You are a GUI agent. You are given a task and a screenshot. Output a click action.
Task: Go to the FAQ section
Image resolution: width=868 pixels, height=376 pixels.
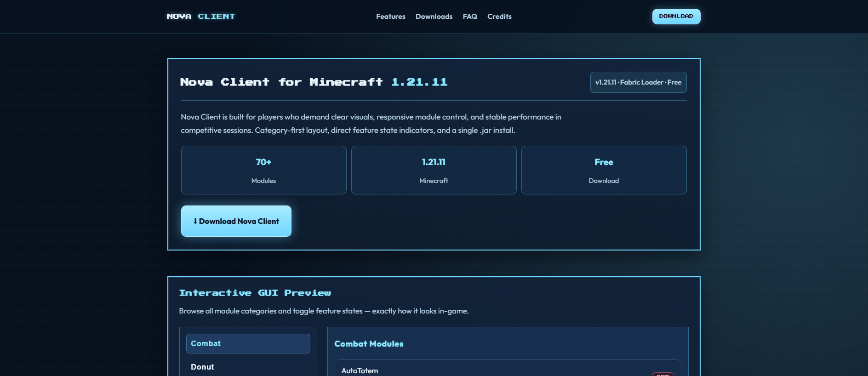click(x=470, y=17)
